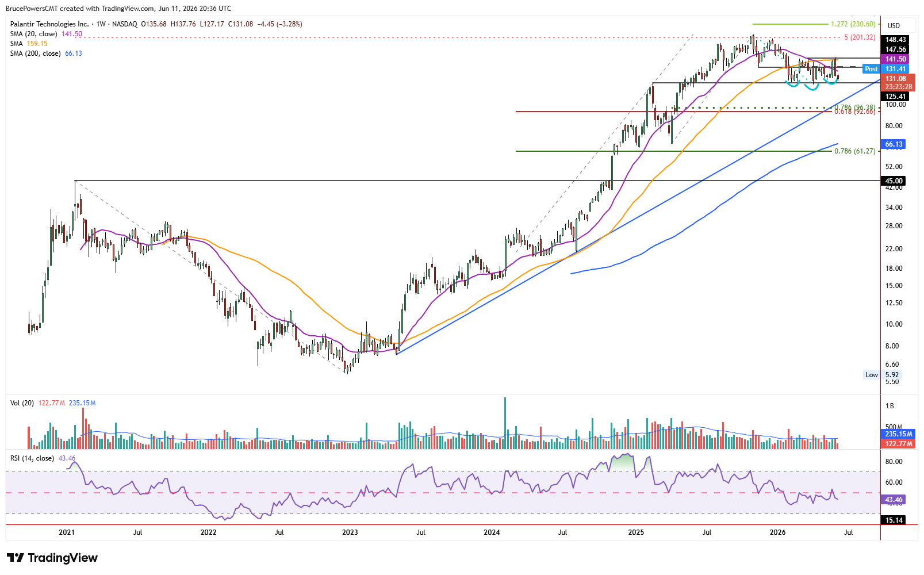
Task: Select the SMA 159.15 legend entry
Action: 29,44
